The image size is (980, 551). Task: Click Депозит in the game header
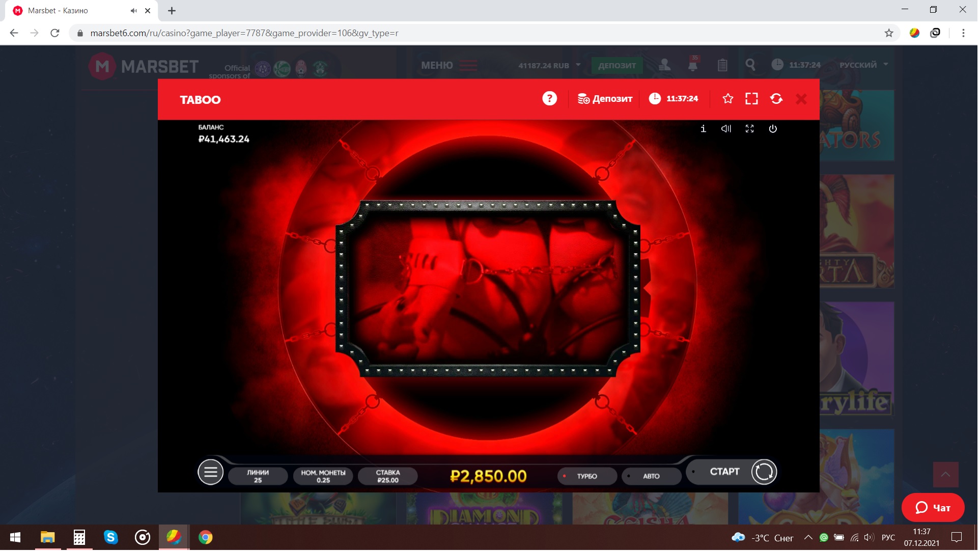606,99
